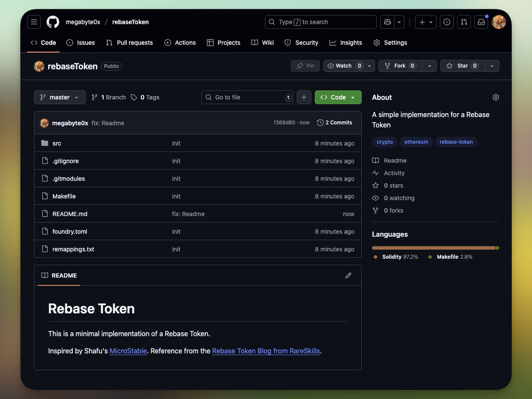Open the hamburger navigation menu
Screen dimensions: 532x399
click(34, 22)
